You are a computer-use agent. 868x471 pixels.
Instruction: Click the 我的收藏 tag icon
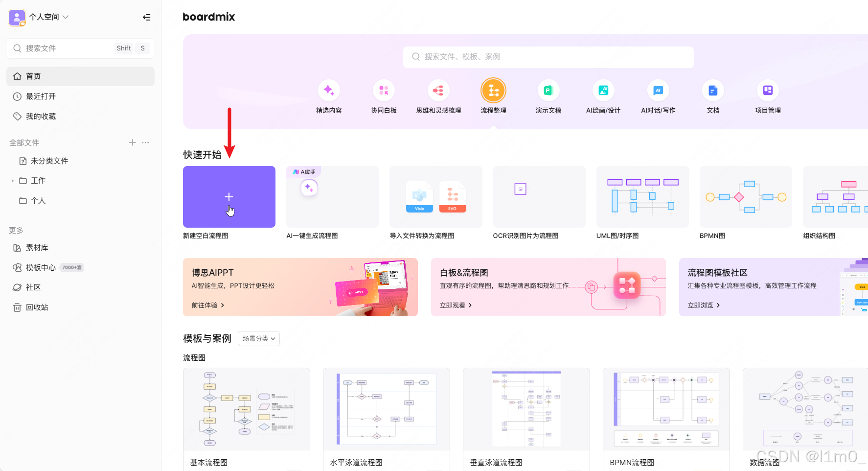[x=17, y=117]
